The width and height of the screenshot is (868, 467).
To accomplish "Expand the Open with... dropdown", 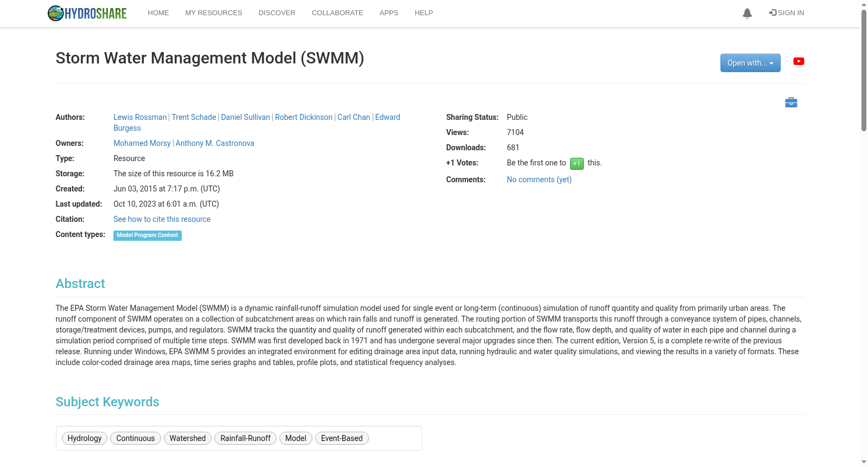I will click(750, 63).
